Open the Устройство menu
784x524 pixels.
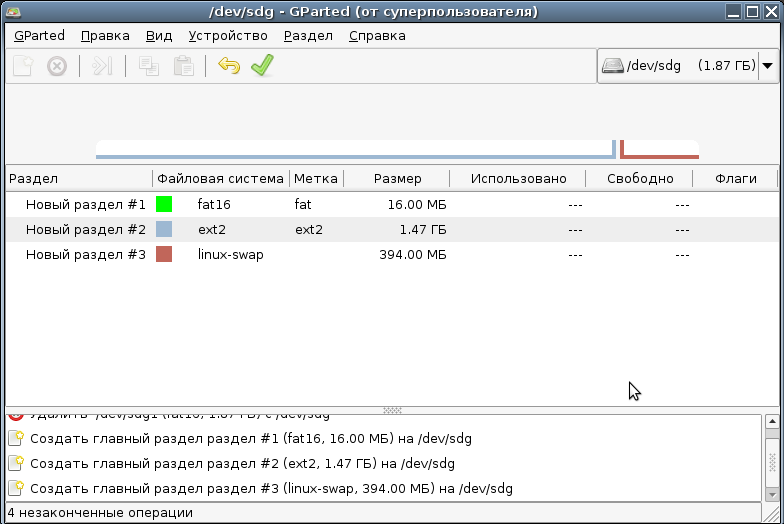[228, 36]
